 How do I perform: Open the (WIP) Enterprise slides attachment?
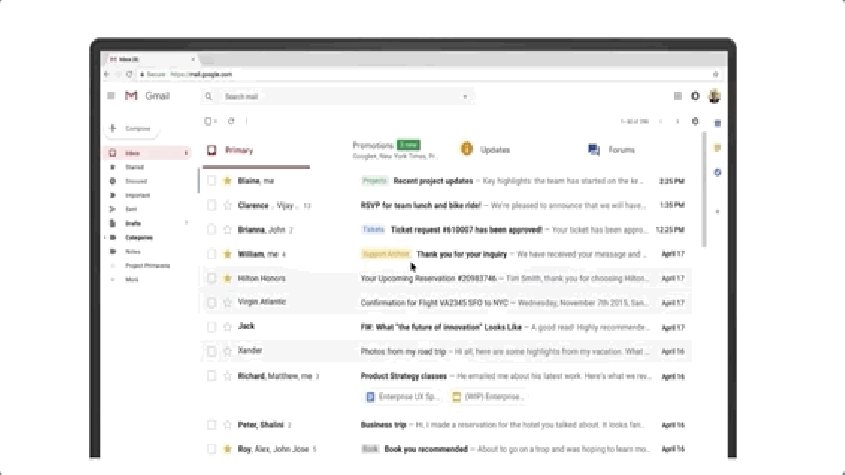click(x=488, y=397)
